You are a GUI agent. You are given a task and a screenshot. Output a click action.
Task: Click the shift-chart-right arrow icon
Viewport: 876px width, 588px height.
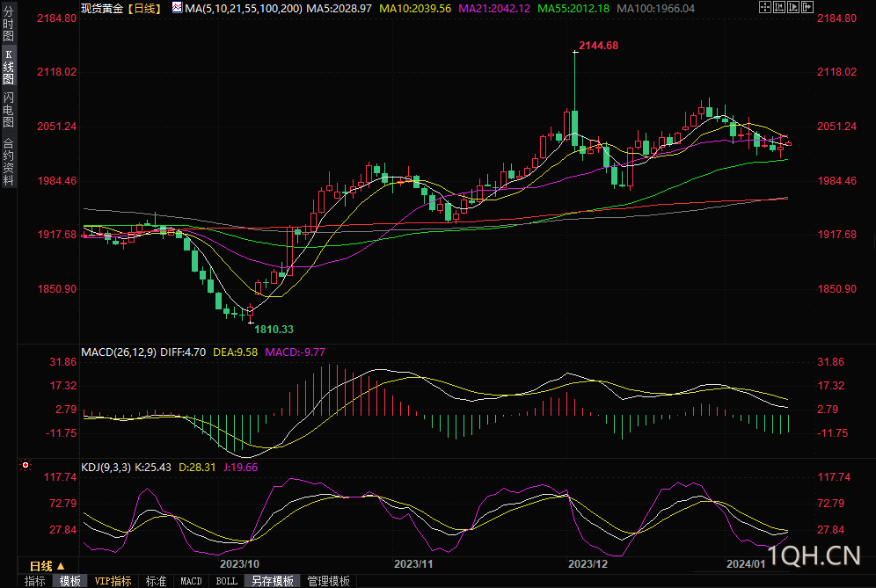tap(807, 7)
